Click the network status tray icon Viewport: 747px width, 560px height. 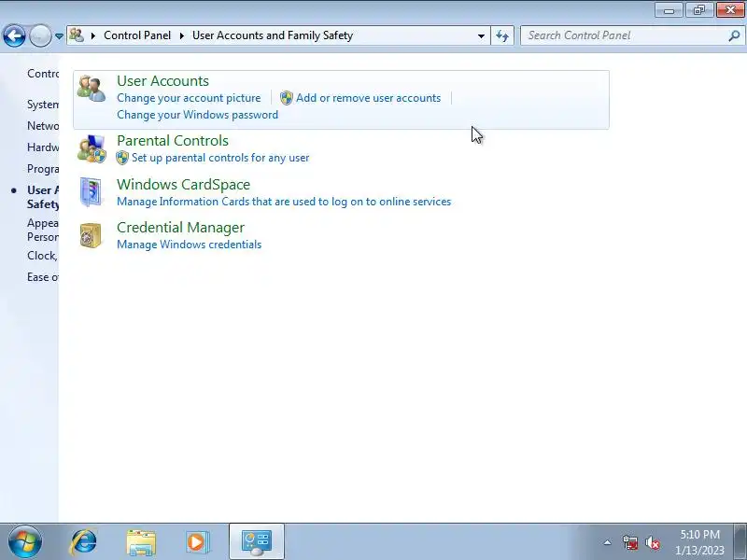pyautogui.click(x=629, y=542)
